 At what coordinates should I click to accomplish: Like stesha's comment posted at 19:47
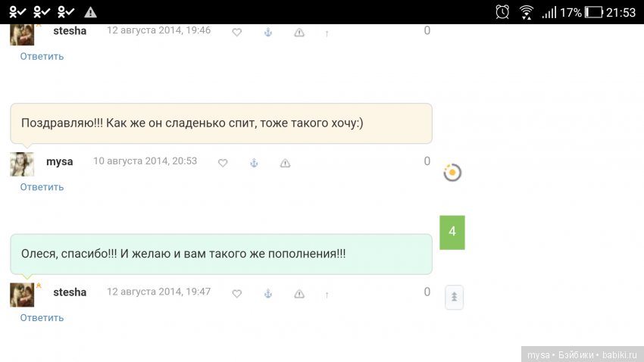236,294
